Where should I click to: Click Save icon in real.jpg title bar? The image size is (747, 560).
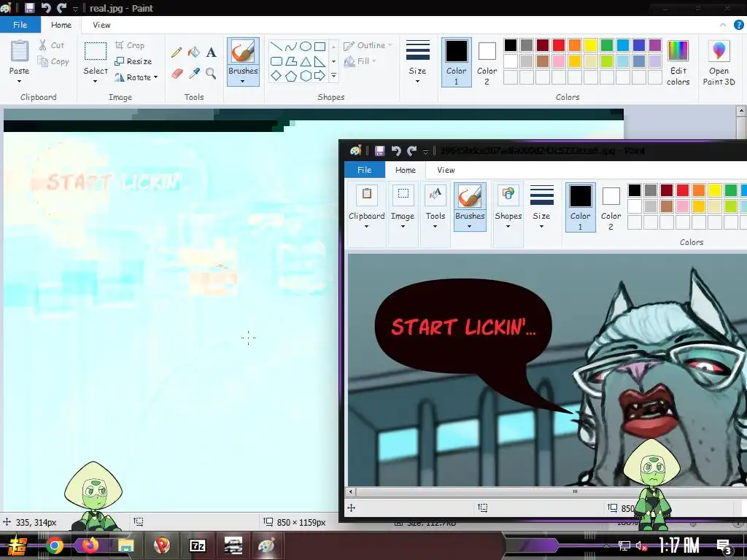[x=29, y=7]
